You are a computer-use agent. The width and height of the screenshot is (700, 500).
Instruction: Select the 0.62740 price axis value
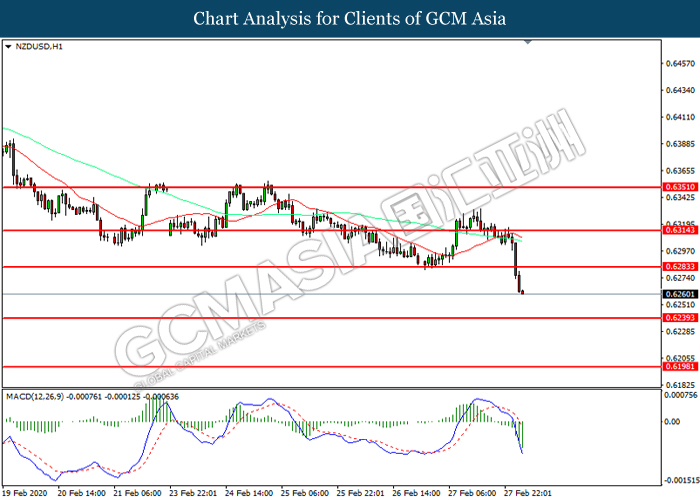[x=680, y=278]
